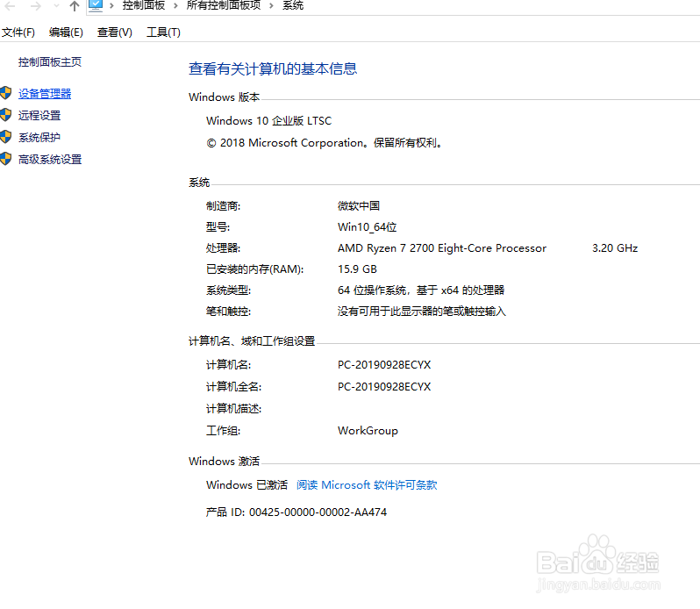The width and height of the screenshot is (700, 609).
Task: Click text Windows 10 企业版 LTSC
Action: pyautogui.click(x=268, y=121)
